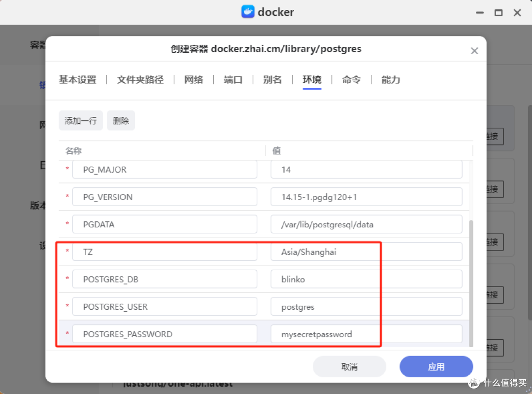The width and height of the screenshot is (532, 394).
Task: Click the PGDATA name field
Action: pyautogui.click(x=165, y=224)
